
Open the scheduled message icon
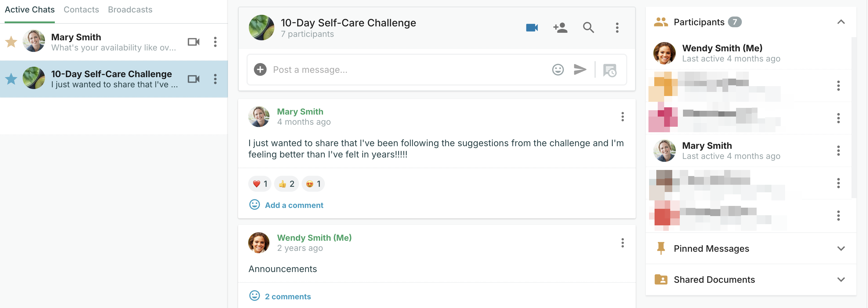point(610,70)
